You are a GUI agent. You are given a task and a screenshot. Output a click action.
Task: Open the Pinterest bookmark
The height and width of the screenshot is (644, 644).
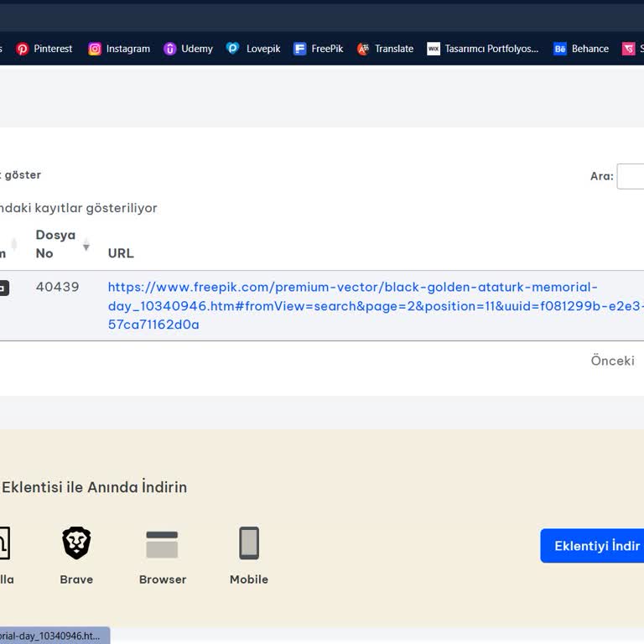click(44, 49)
